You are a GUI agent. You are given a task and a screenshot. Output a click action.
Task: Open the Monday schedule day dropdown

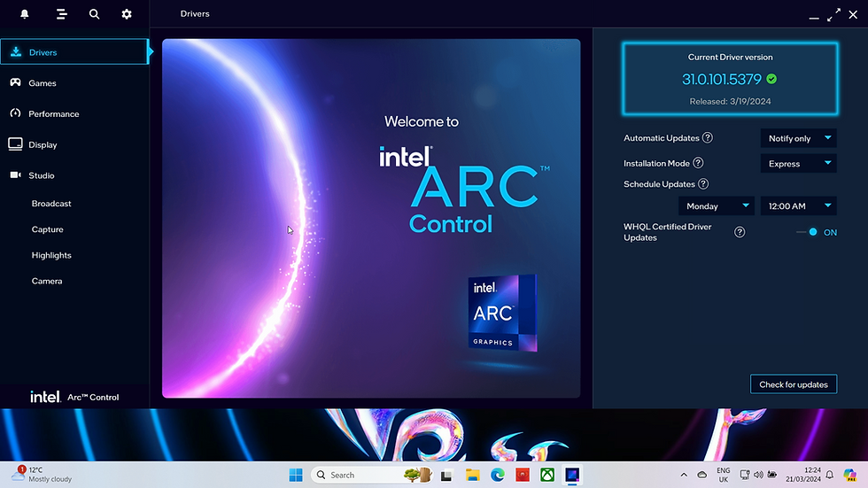(717, 205)
